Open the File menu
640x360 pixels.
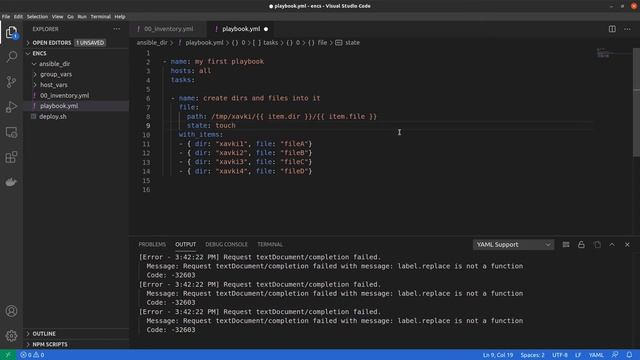click(x=6, y=17)
